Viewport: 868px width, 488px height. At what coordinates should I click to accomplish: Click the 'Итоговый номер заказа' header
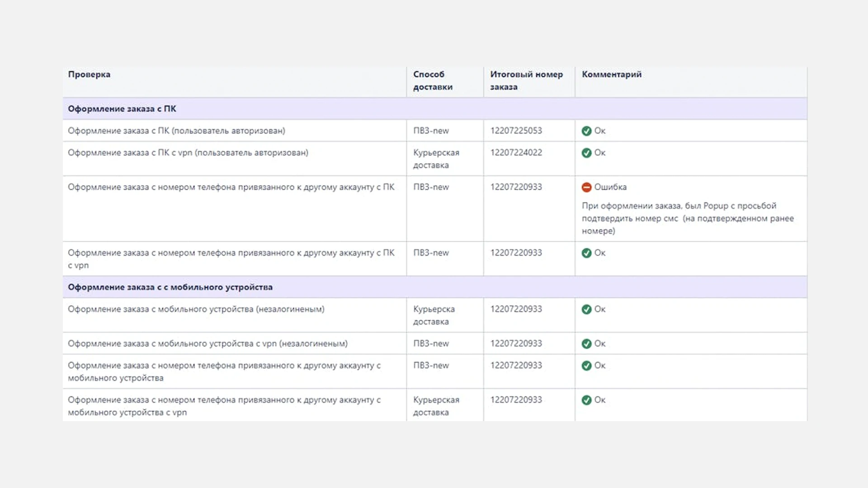point(526,80)
